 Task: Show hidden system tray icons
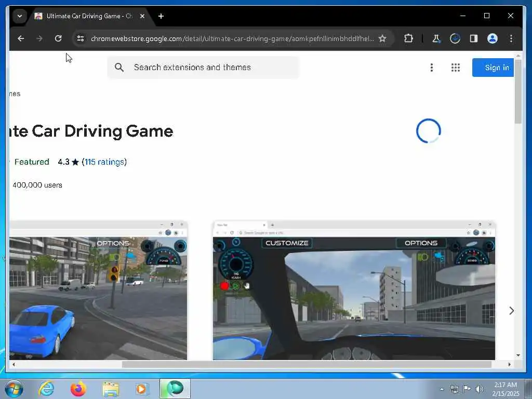442,389
